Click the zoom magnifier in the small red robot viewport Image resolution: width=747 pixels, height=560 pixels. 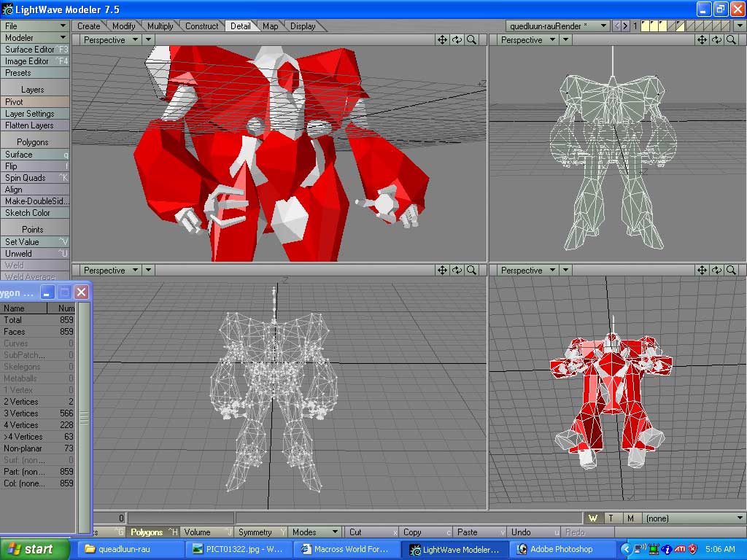(x=731, y=270)
